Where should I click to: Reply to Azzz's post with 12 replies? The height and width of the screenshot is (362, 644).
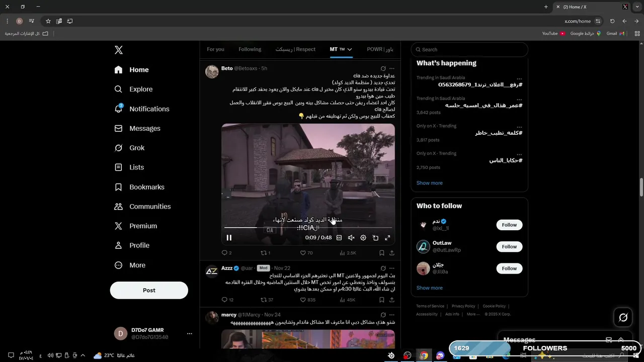(x=227, y=300)
